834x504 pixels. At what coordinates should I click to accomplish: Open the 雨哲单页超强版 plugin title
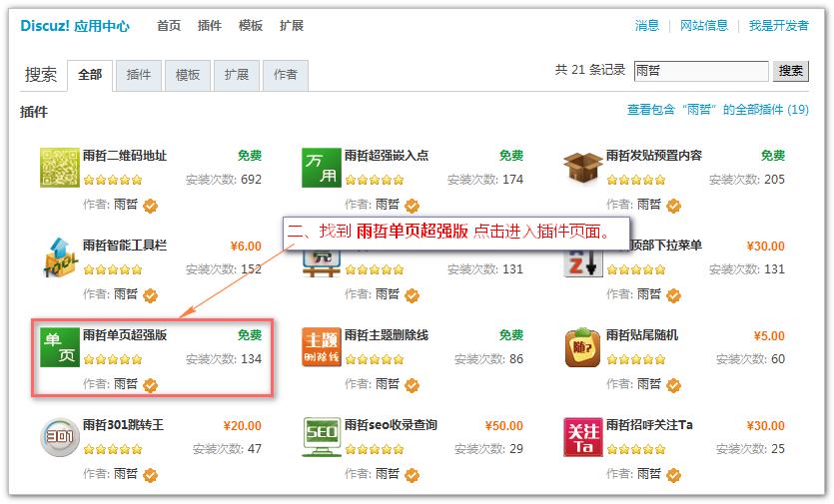pyautogui.click(x=125, y=335)
